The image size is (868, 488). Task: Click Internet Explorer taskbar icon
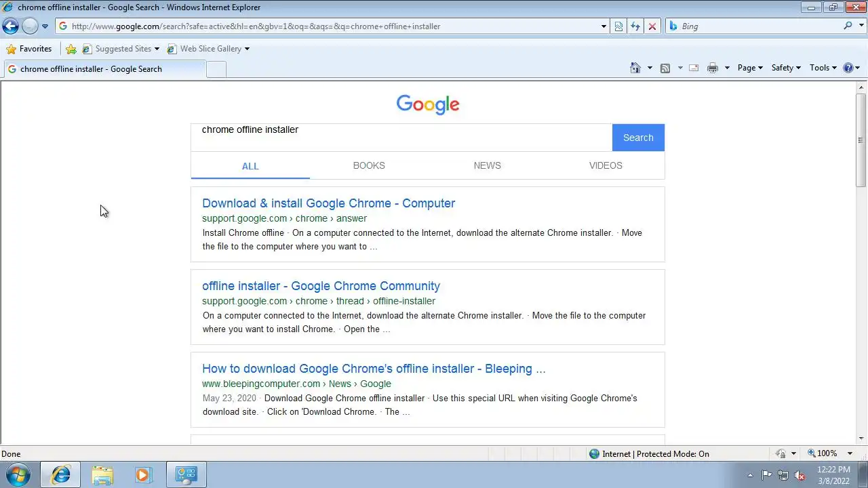(60, 475)
